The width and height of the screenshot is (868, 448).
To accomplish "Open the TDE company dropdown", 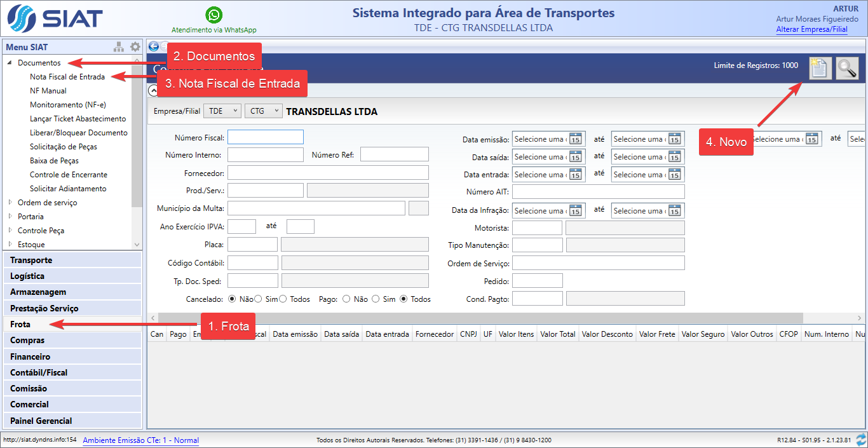I will click(x=222, y=111).
